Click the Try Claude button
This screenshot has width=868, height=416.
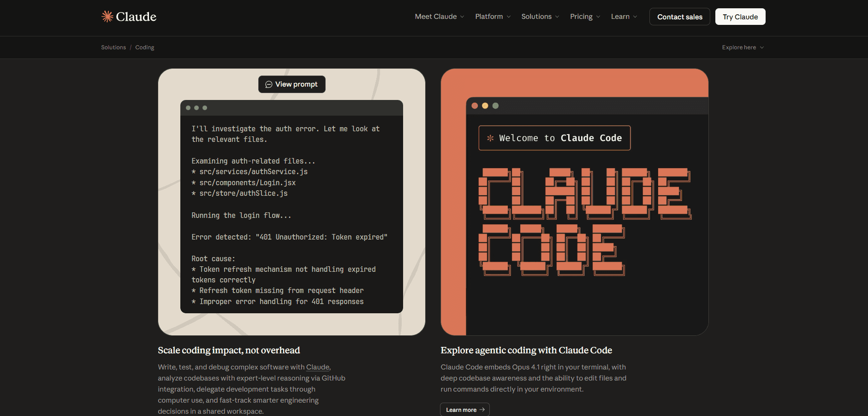[740, 17]
